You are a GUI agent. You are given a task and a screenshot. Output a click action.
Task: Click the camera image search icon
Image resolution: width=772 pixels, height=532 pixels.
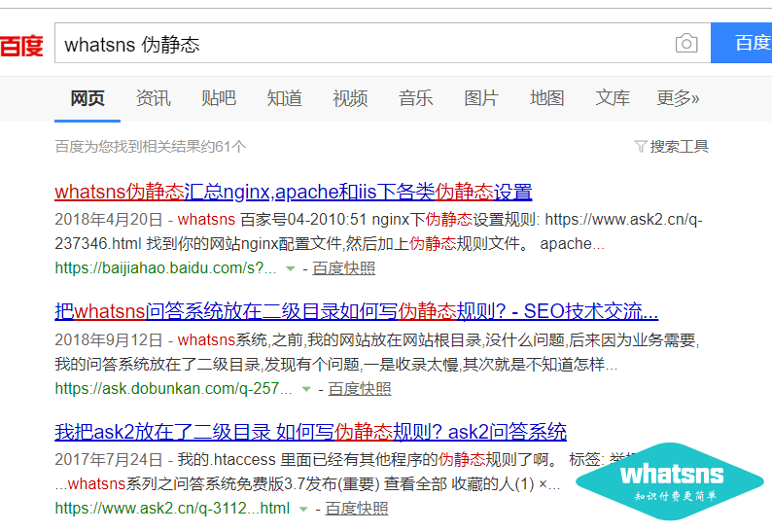(x=686, y=44)
